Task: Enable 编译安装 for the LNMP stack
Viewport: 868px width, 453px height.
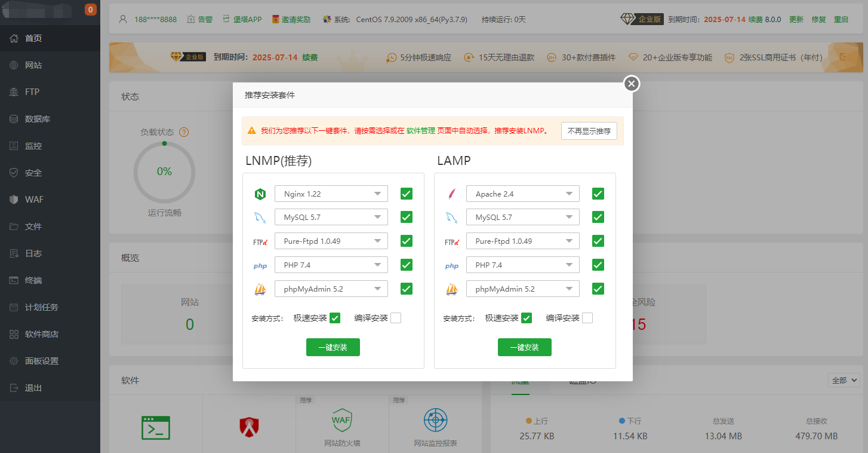Action: click(x=396, y=317)
